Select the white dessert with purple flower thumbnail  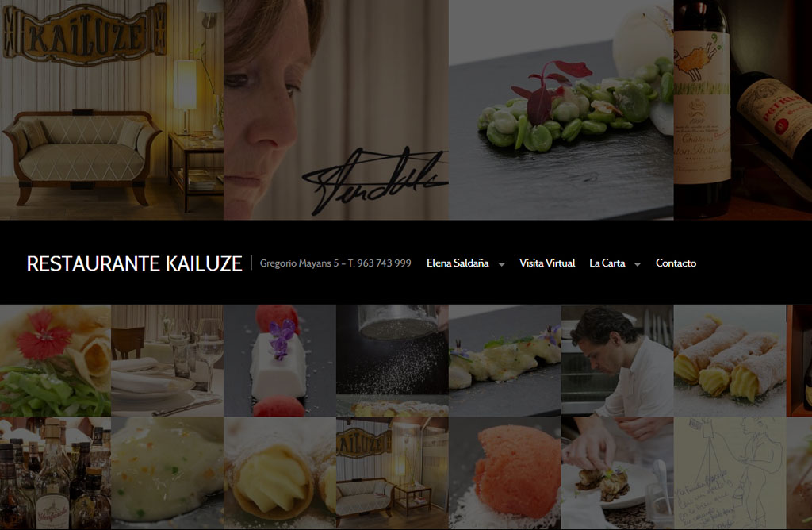click(280, 360)
